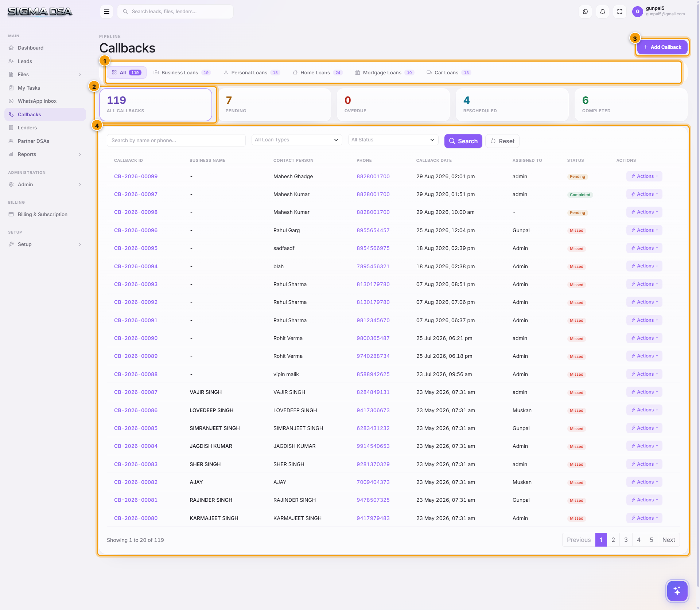Open Actions menu for CB-2026-00087
This screenshot has height=610, width=700.
[x=644, y=392]
